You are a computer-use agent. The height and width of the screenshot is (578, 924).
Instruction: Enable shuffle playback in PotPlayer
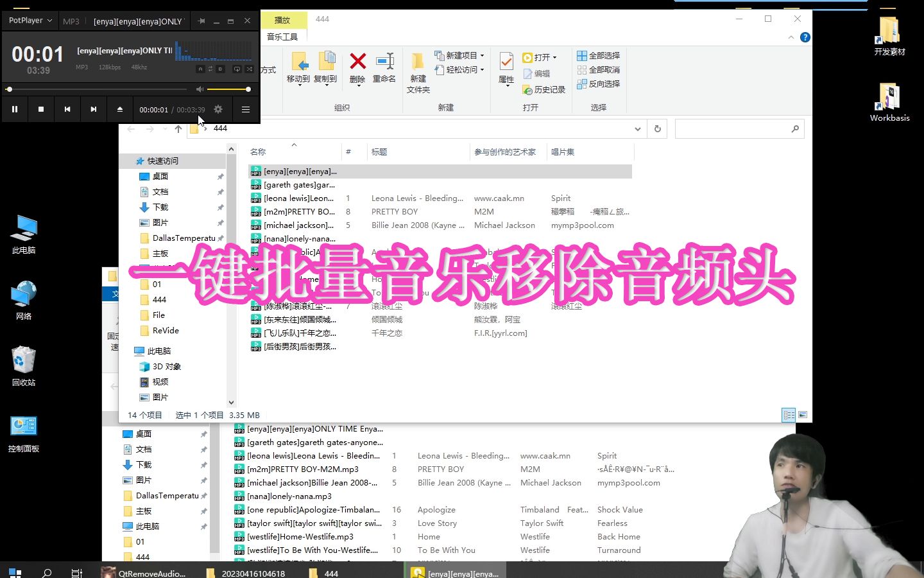tap(250, 69)
